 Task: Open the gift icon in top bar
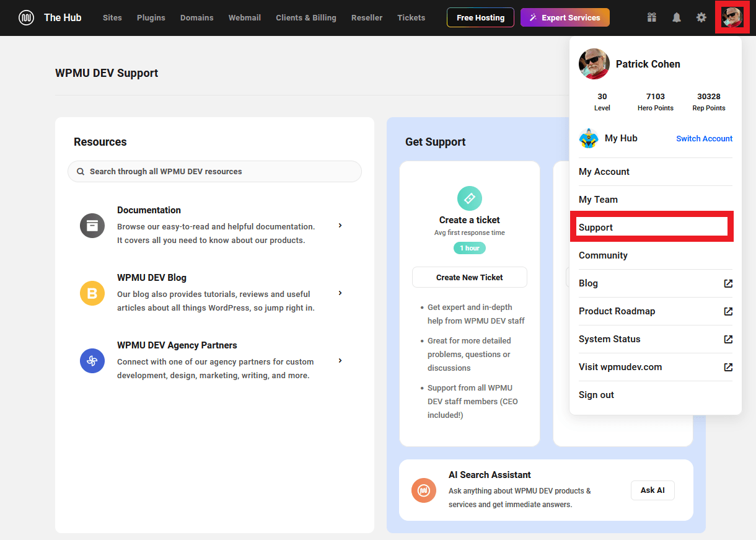(x=651, y=17)
